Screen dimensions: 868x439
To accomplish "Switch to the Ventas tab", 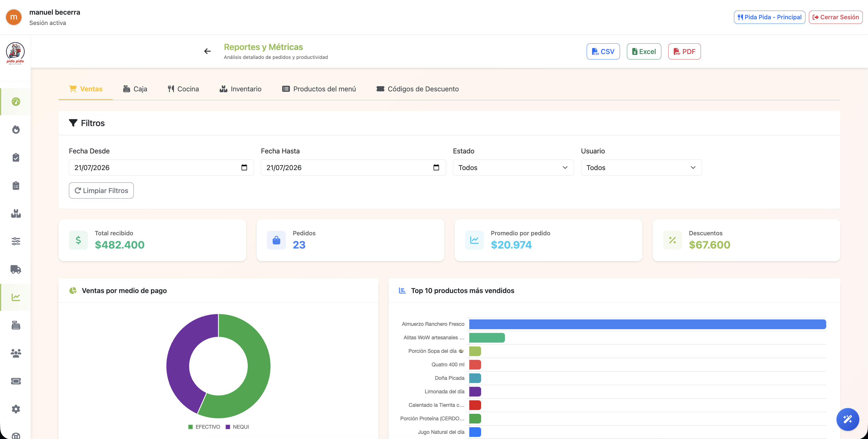I will (x=86, y=89).
